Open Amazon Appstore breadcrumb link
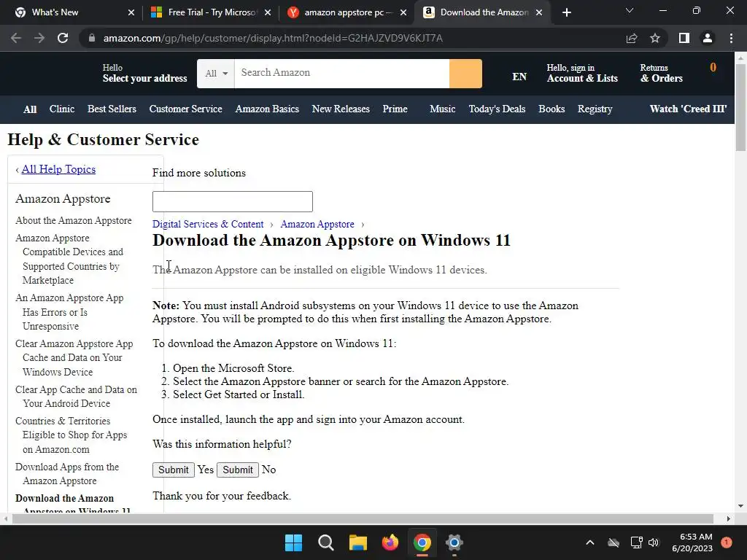Image resolution: width=747 pixels, height=560 pixels. [x=317, y=225]
